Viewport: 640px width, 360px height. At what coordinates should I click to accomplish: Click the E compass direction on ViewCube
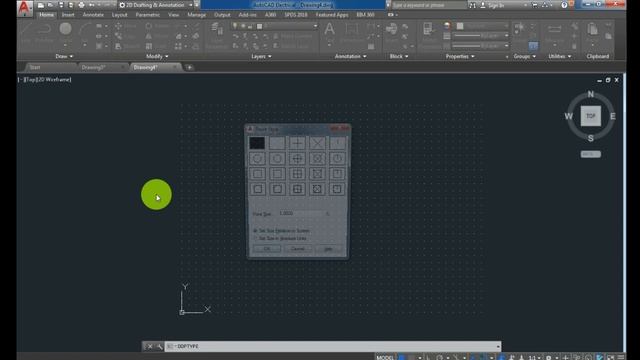(613, 116)
